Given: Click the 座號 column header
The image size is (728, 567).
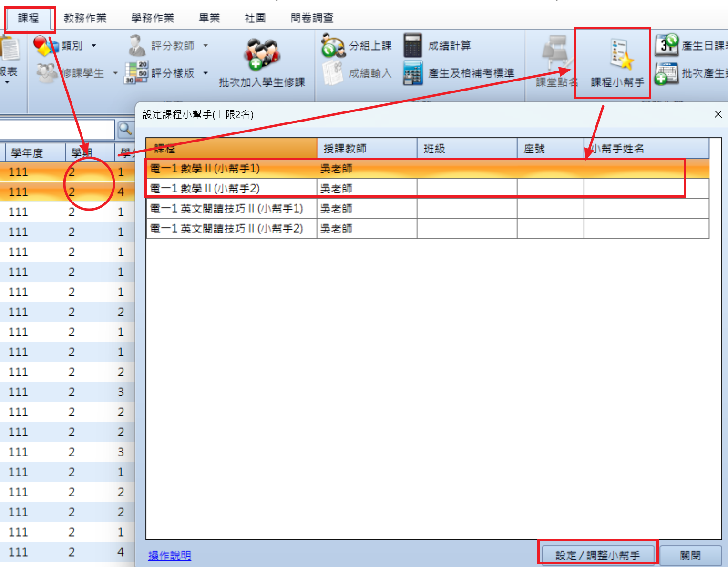Looking at the screenshot, I should 551,149.
